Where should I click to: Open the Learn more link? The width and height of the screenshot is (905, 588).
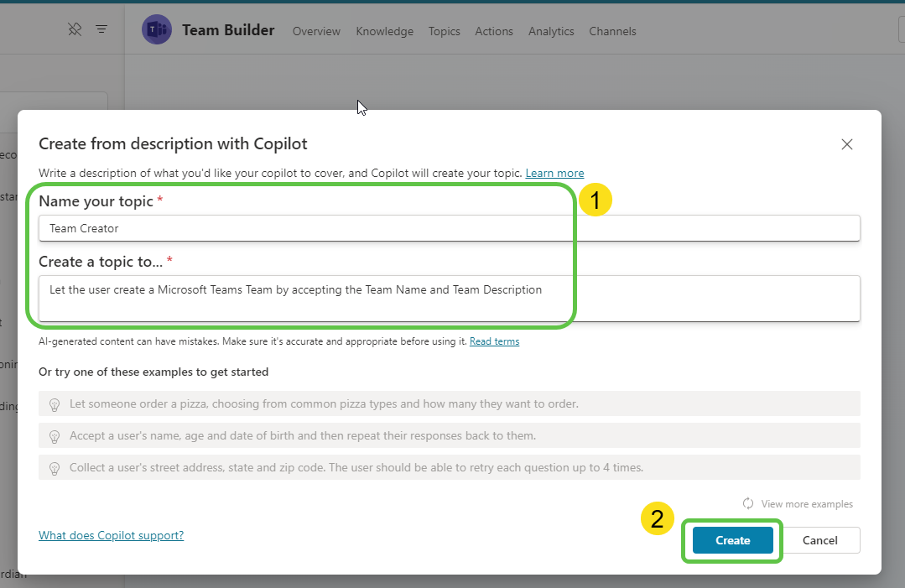pos(554,173)
